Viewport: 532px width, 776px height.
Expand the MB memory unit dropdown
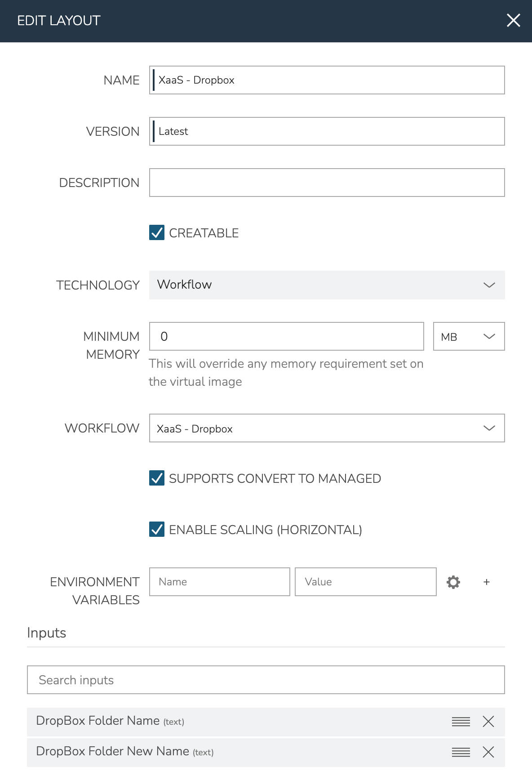coord(469,336)
